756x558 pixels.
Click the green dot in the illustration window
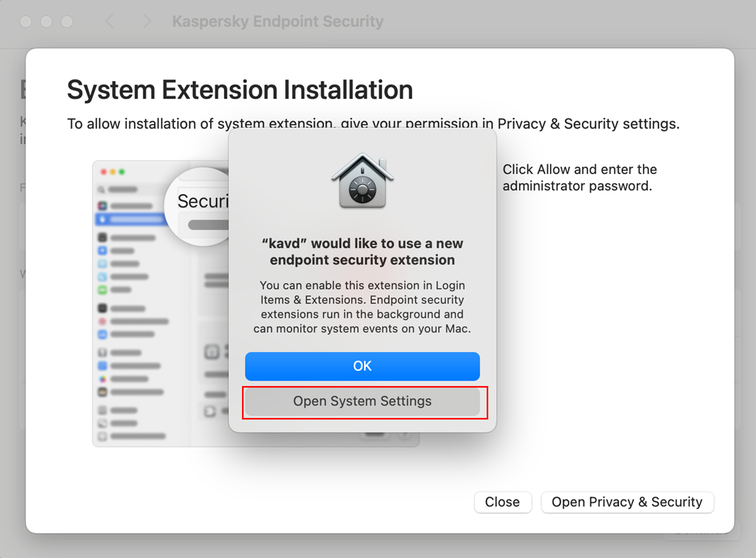point(121,172)
